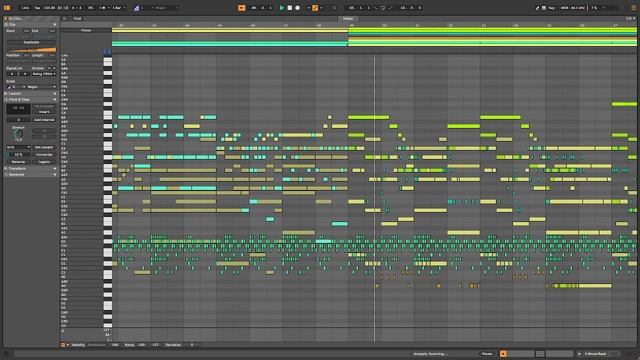Open the clip Scale Major dropdown
Image resolution: width=640 pixels, height=360 pixels.
tap(42, 87)
